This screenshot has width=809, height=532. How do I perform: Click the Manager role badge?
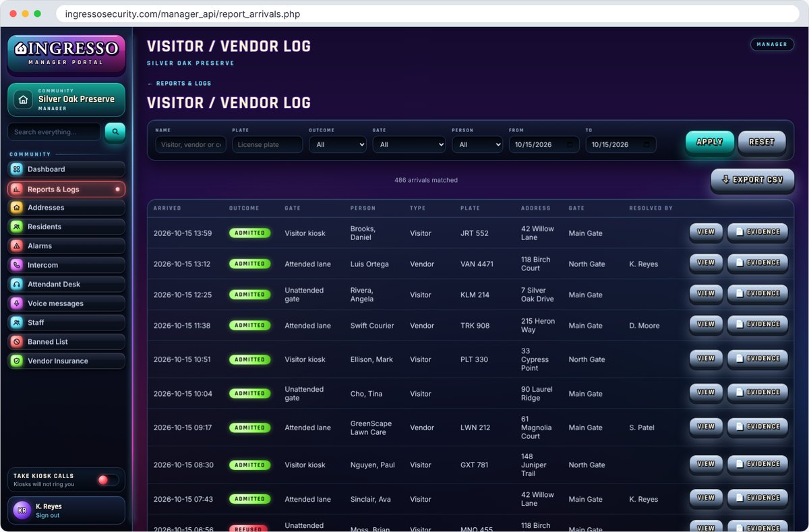click(x=772, y=45)
